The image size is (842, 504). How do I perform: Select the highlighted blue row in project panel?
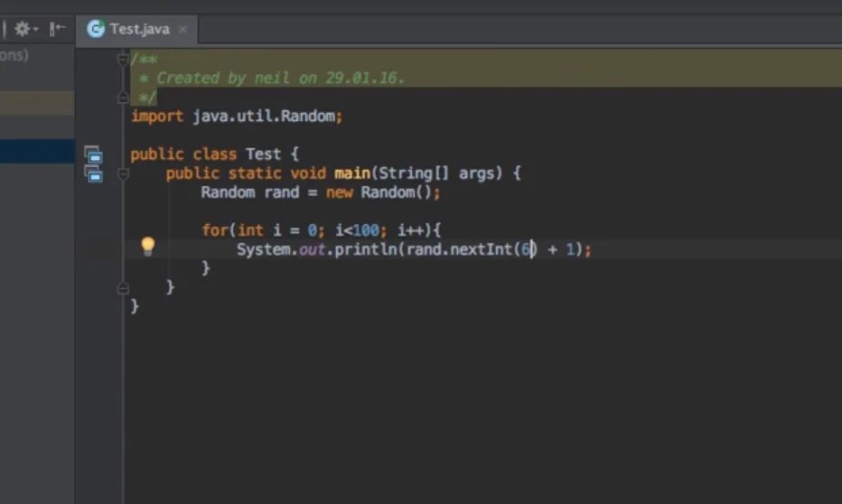click(x=37, y=152)
